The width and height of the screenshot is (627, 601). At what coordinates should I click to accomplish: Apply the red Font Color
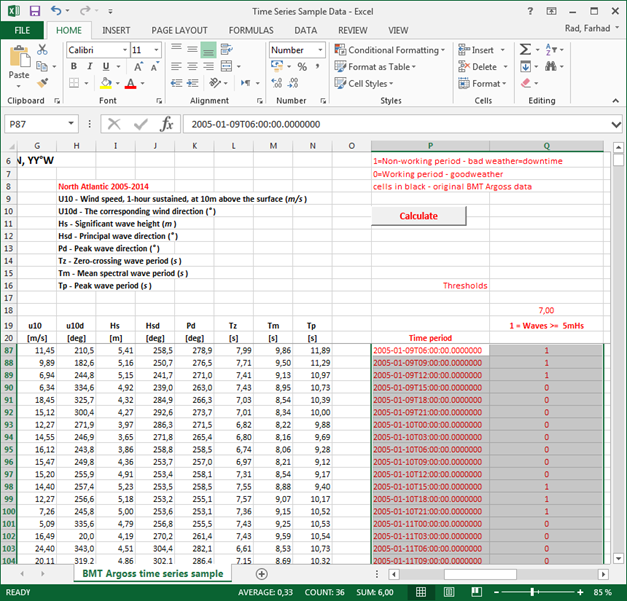130,83
